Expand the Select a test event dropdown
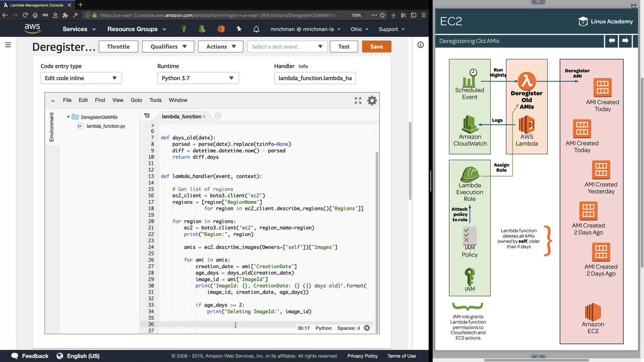Screen dimensions: 644x362 pos(287,47)
